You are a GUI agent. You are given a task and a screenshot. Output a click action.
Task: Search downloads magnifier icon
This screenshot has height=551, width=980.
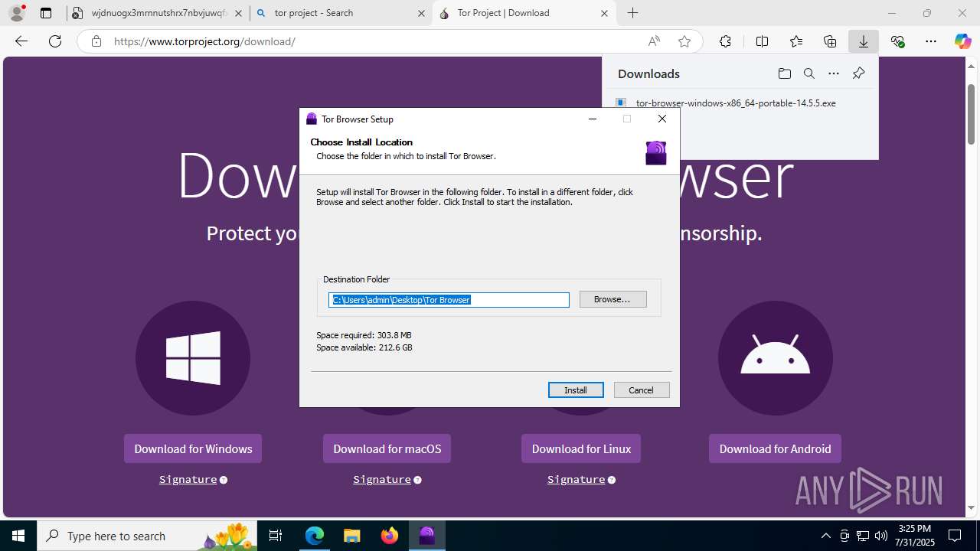tap(808, 73)
